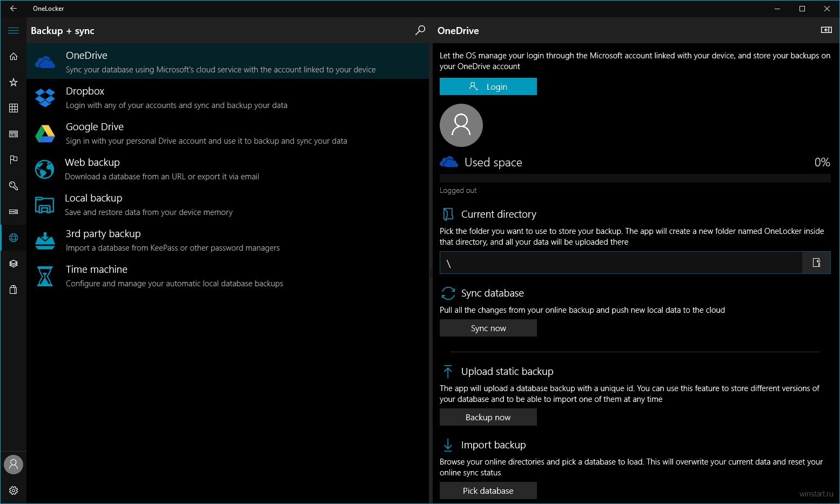Select the globe Backup sync sidebar icon

tap(14, 238)
